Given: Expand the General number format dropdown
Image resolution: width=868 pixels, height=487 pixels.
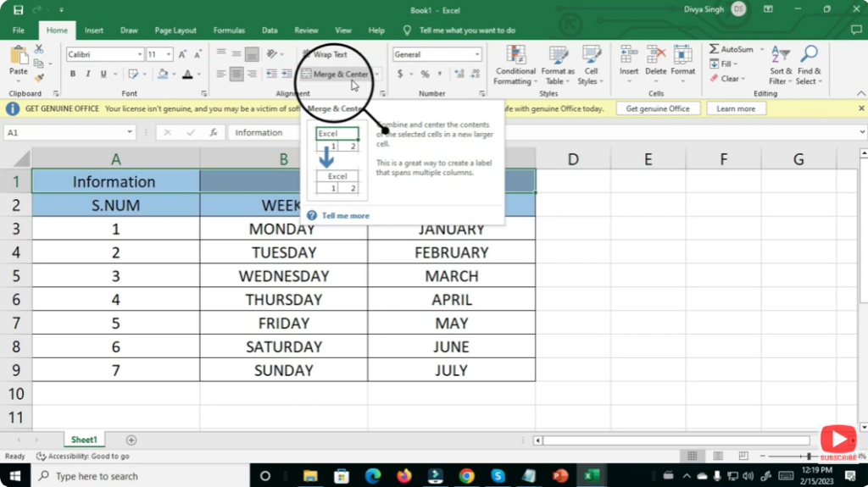Looking at the screenshot, I should pyautogui.click(x=477, y=54).
